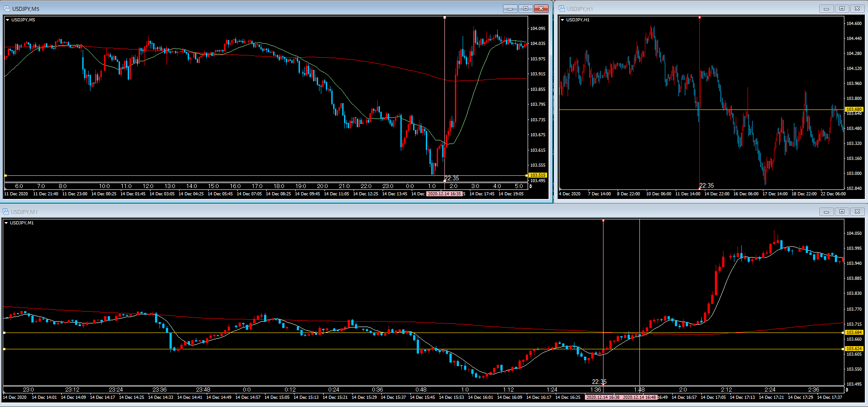Expand the USDJPY,M5 chart dropdown arrow
The image size is (868, 407).
(x=7, y=20)
